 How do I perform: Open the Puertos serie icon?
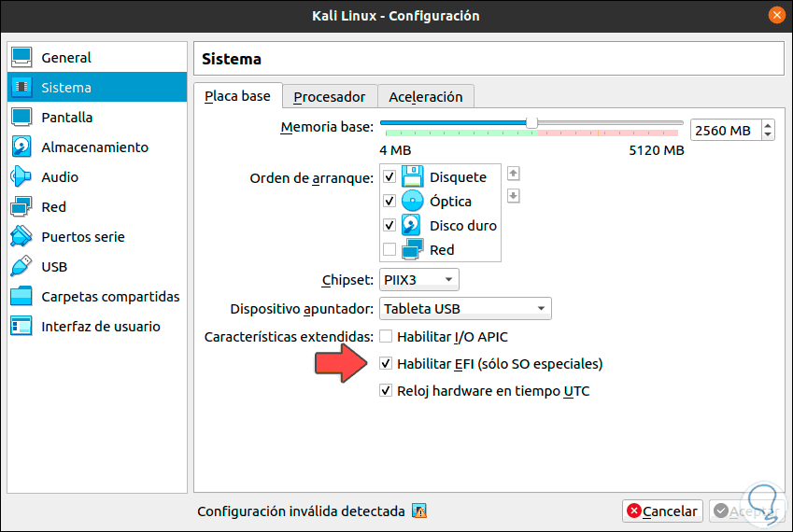click(21, 236)
